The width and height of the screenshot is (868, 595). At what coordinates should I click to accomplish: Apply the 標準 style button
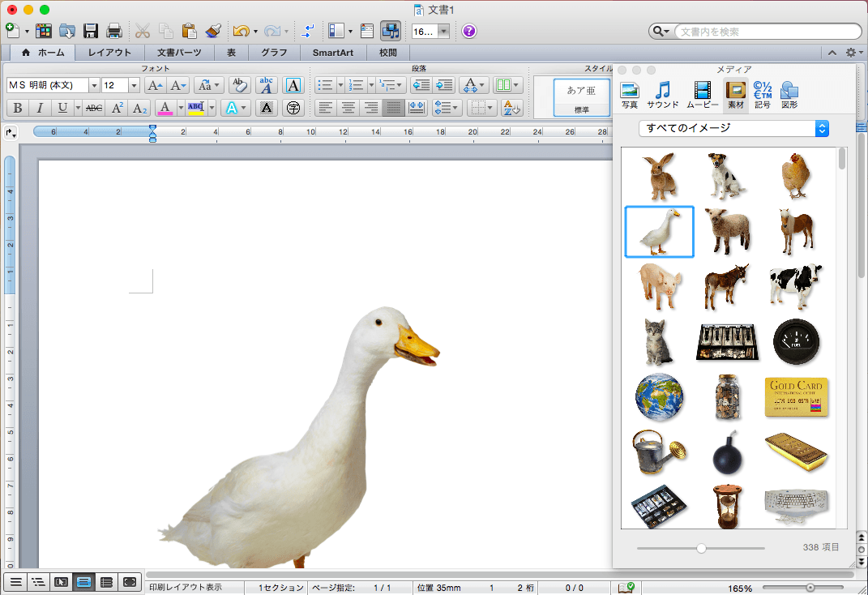(582, 96)
